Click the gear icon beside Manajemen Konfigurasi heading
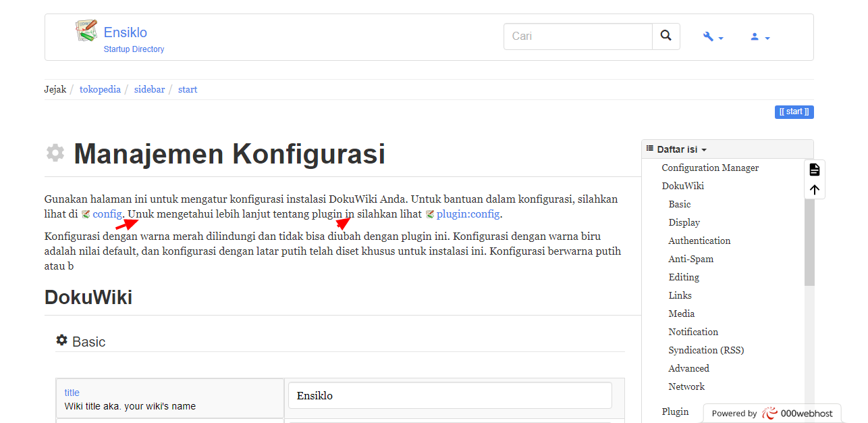Image resolution: width=868 pixels, height=423 pixels. tap(55, 153)
